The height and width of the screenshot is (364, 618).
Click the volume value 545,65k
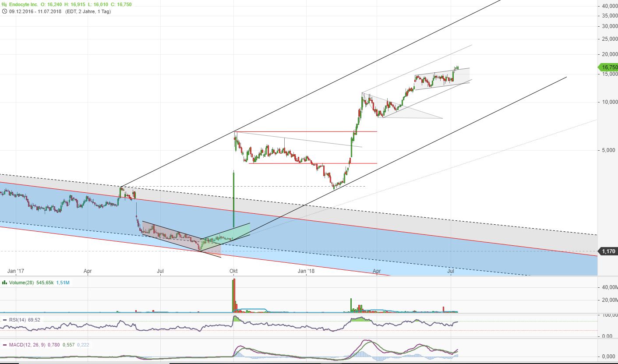tap(44, 283)
